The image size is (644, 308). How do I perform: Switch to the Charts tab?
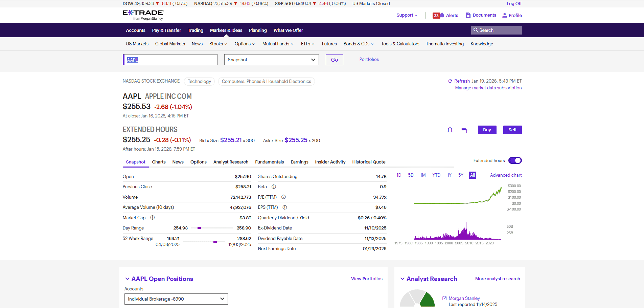point(159,162)
